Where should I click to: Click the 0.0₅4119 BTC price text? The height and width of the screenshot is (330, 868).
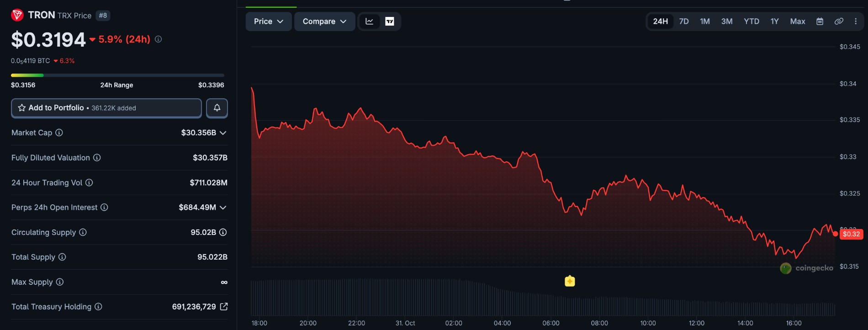(31, 61)
